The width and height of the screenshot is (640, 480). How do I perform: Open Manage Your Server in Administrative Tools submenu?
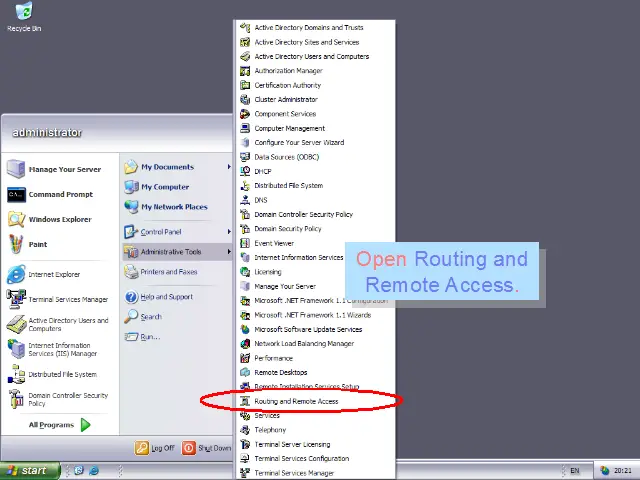(292, 286)
